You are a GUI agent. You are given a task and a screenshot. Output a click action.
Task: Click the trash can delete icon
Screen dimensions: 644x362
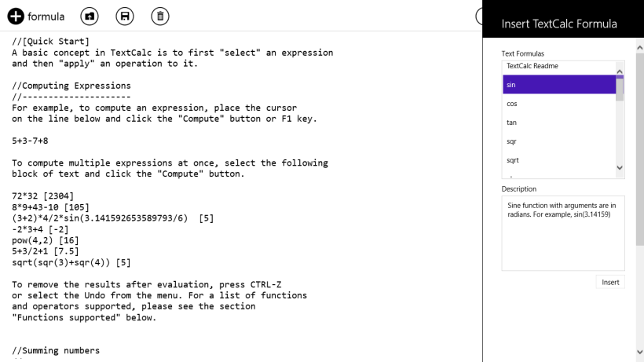coord(160,16)
